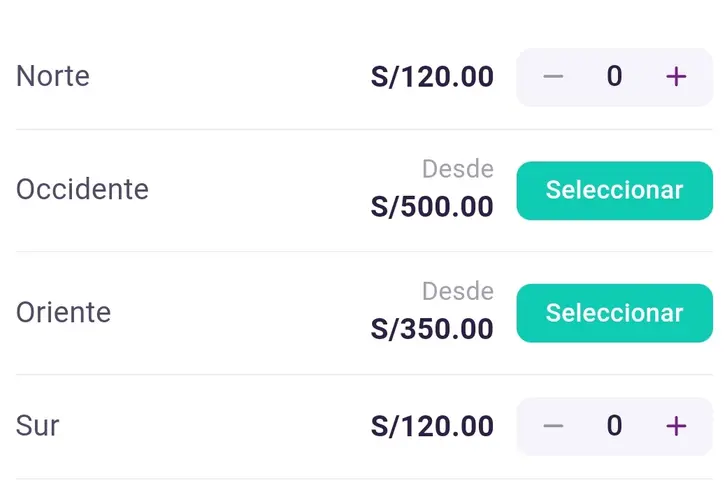The image size is (728, 488).
Task: Increase the Norte ticket quantity with plus
Action: 676,77
